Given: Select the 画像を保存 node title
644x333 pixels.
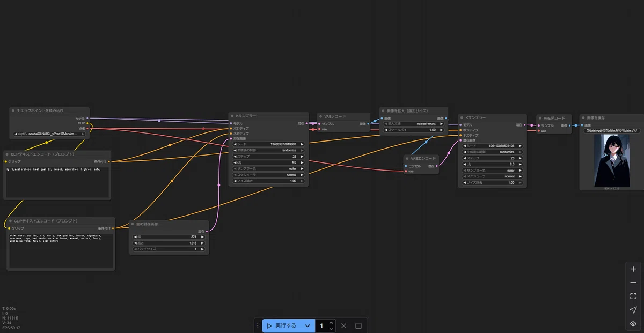Looking at the screenshot, I should (x=596, y=117).
